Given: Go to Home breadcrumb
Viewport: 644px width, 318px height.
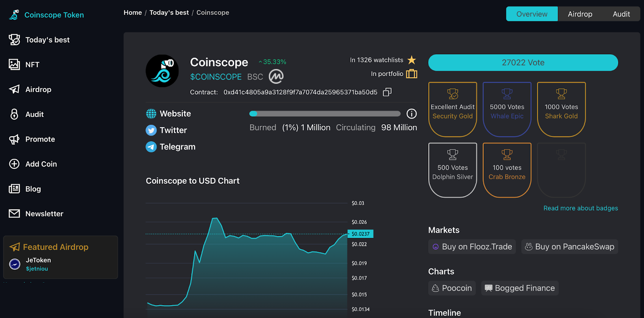Looking at the screenshot, I should pyautogui.click(x=133, y=12).
